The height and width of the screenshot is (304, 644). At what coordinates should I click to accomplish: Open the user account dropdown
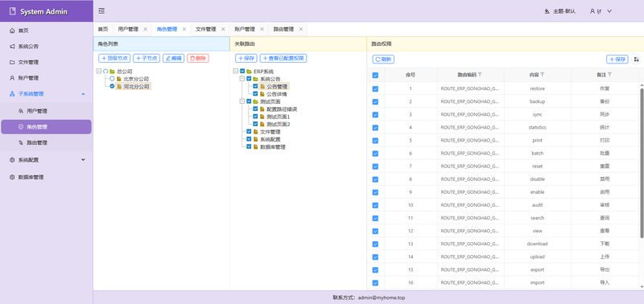tap(601, 11)
